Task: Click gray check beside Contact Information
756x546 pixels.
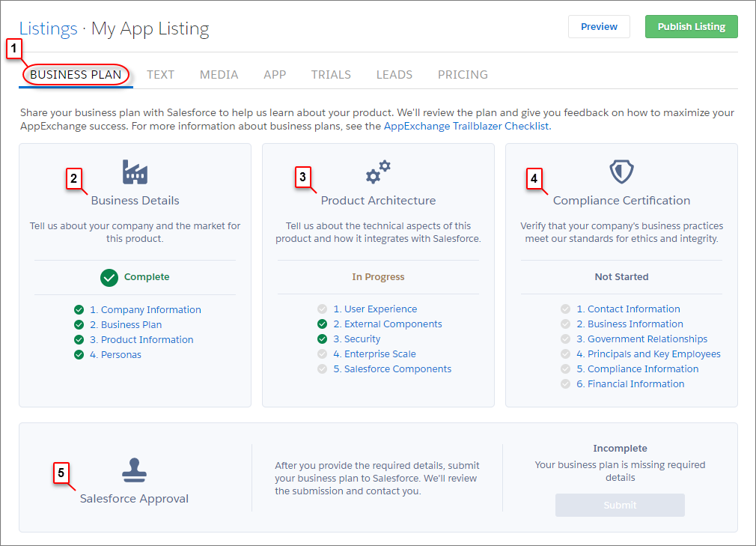Action: [x=566, y=309]
